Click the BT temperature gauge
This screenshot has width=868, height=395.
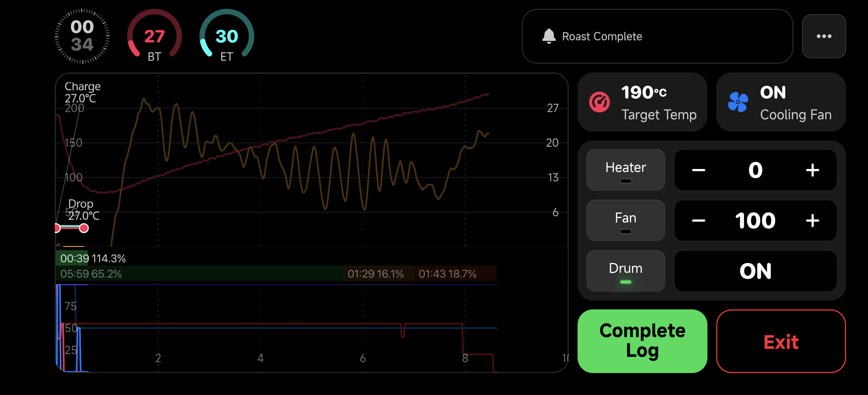154,36
